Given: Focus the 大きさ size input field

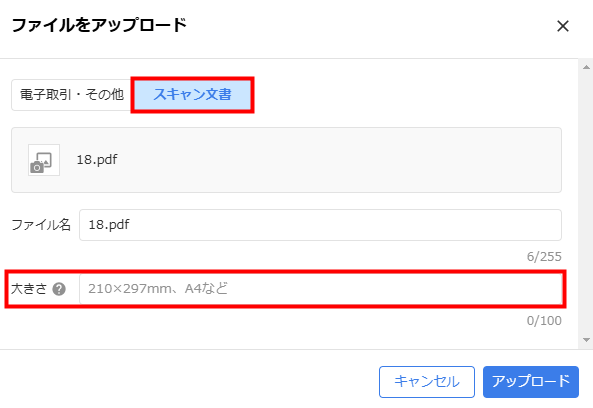Looking at the screenshot, I should pos(320,289).
